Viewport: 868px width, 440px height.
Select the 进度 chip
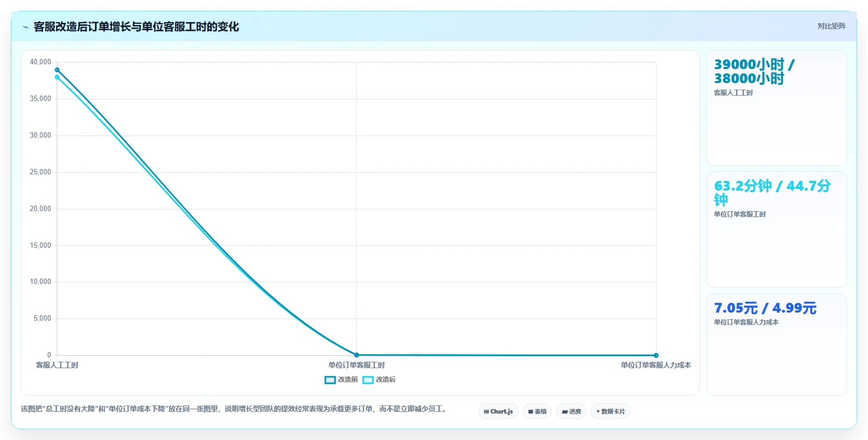571,411
